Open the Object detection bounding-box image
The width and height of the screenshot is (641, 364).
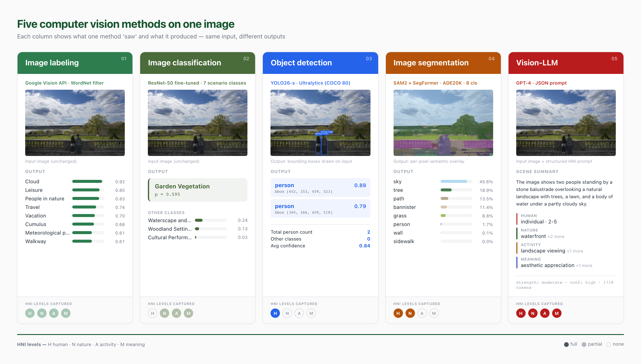(320, 123)
